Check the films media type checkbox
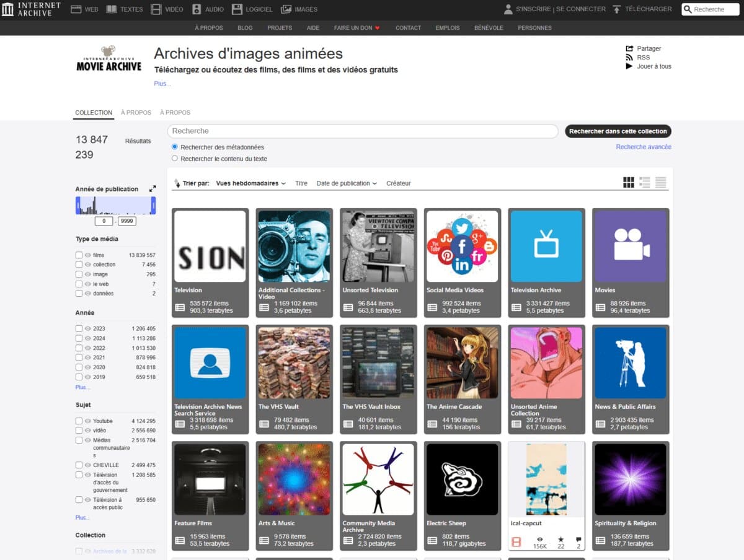Screen dimensions: 744x560 [79, 255]
